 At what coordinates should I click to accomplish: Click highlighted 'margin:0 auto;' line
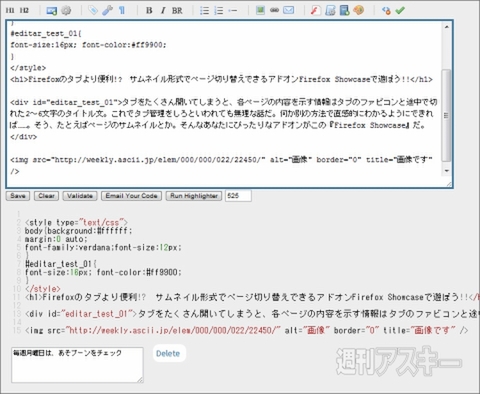pyautogui.click(x=56, y=239)
